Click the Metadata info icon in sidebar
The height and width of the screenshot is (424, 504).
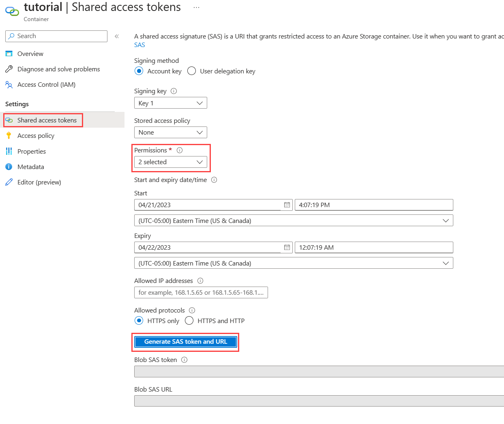coord(9,167)
